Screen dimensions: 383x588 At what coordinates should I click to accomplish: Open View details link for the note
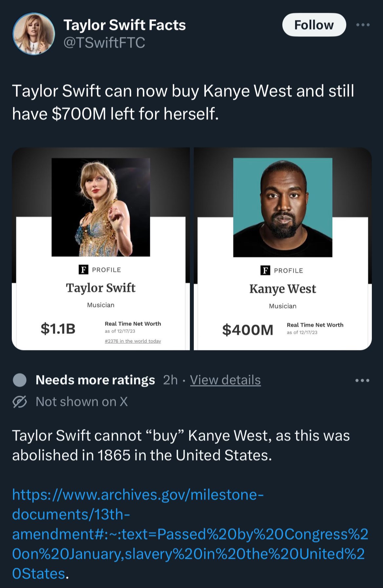click(225, 380)
